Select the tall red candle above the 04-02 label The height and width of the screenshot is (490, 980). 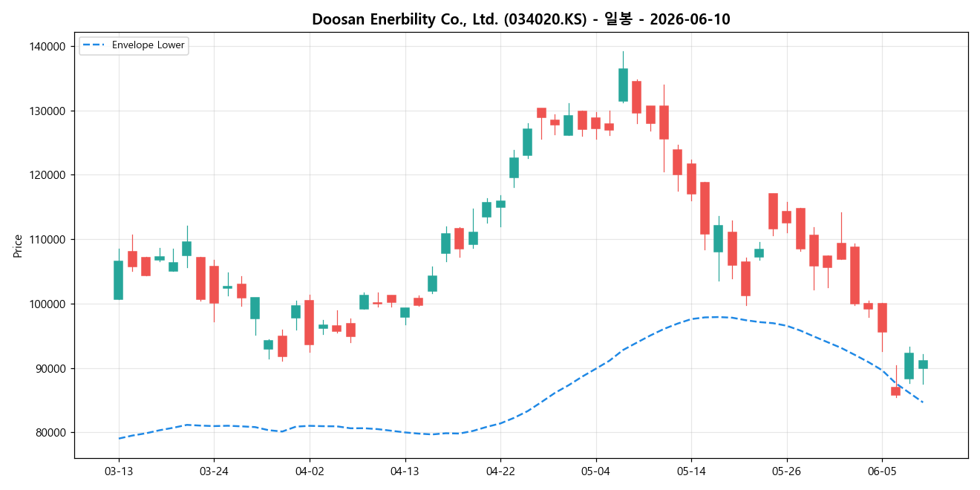point(309,322)
